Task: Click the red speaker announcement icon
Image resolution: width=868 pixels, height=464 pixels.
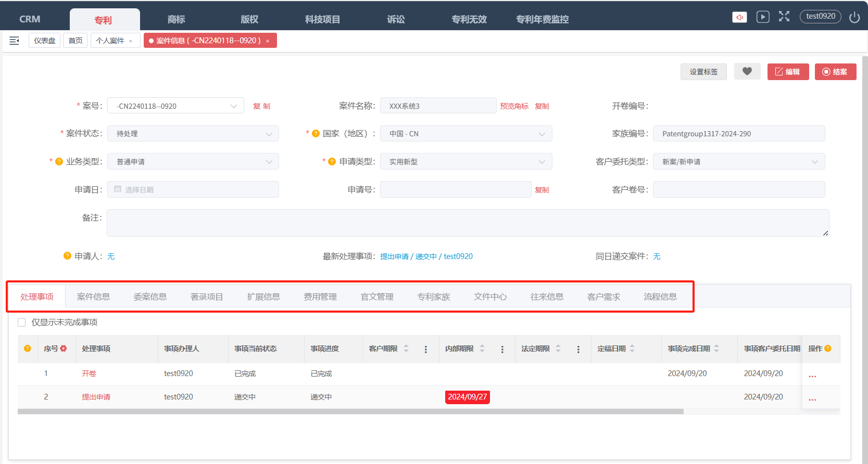Action: (739, 17)
